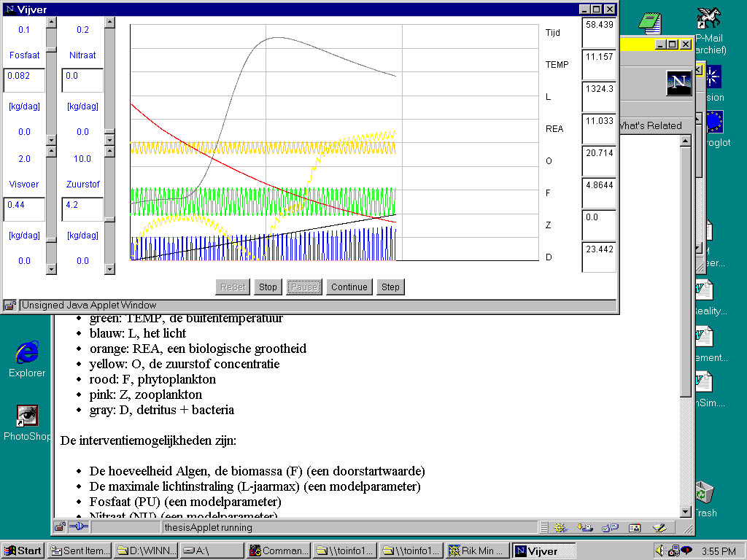Click the Fosfaat slider down arrow
Screen dimensions: 747x560
pos(52,139)
